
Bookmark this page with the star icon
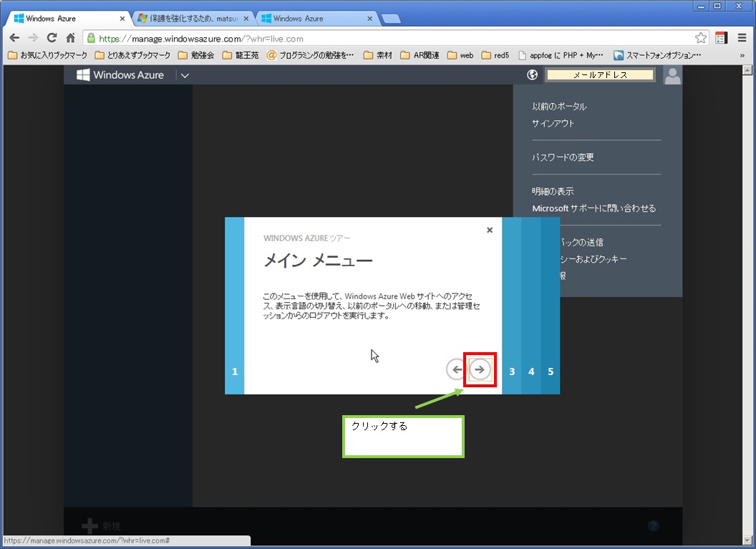701,38
